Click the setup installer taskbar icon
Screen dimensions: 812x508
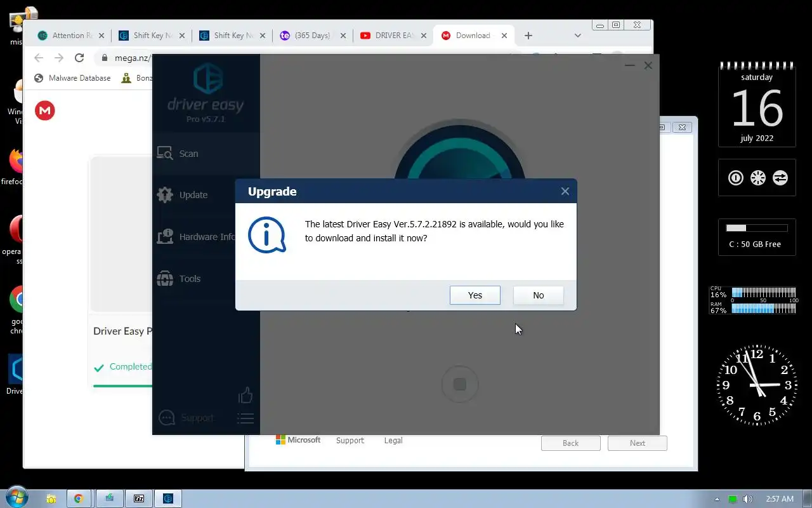tap(109, 498)
